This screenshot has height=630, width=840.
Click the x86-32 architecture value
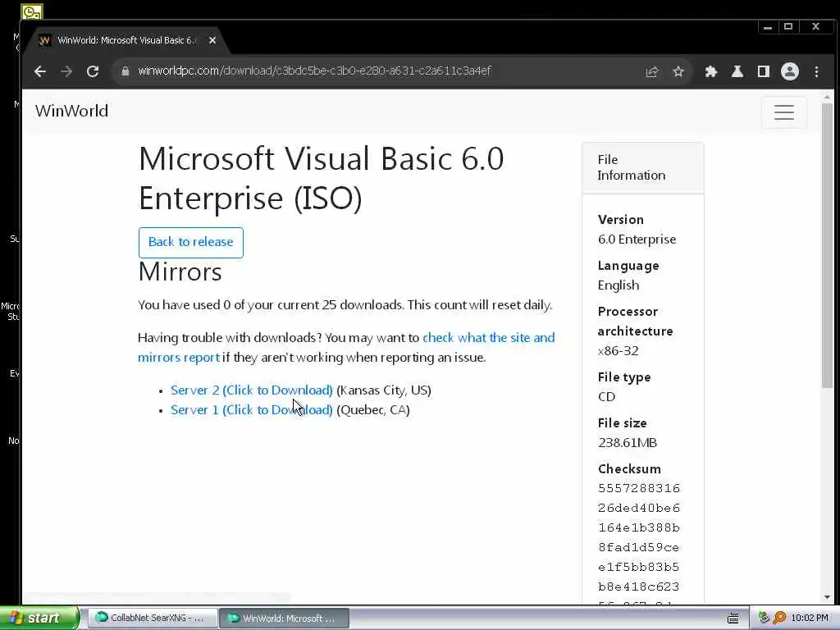pos(619,351)
